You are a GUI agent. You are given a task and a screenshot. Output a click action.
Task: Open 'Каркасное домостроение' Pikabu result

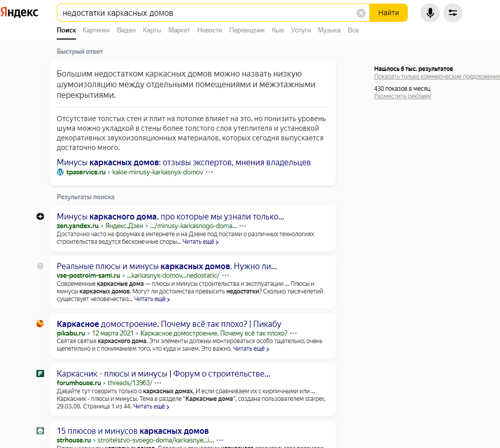(x=169, y=324)
